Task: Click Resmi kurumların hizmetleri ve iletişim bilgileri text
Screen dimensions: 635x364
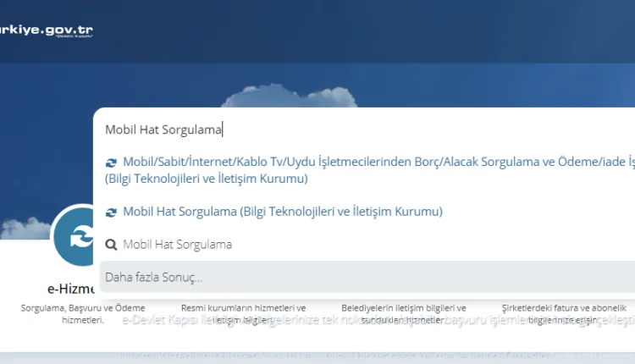Action: [x=243, y=314]
